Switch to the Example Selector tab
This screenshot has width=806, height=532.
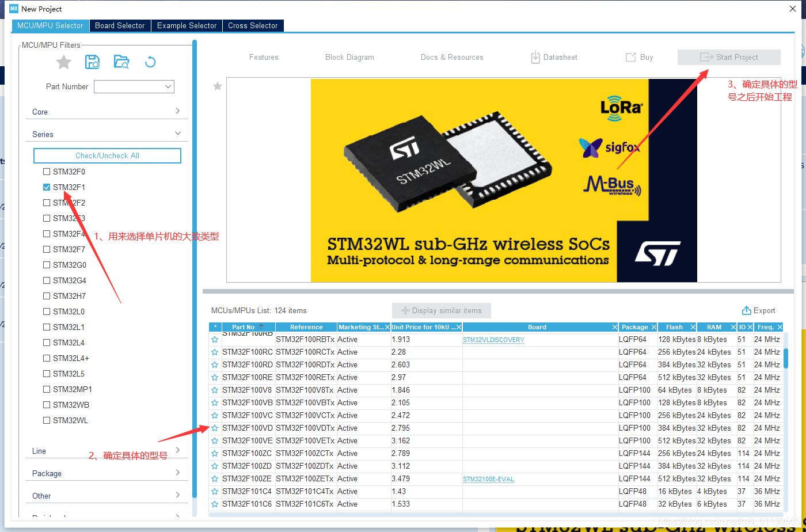click(187, 25)
